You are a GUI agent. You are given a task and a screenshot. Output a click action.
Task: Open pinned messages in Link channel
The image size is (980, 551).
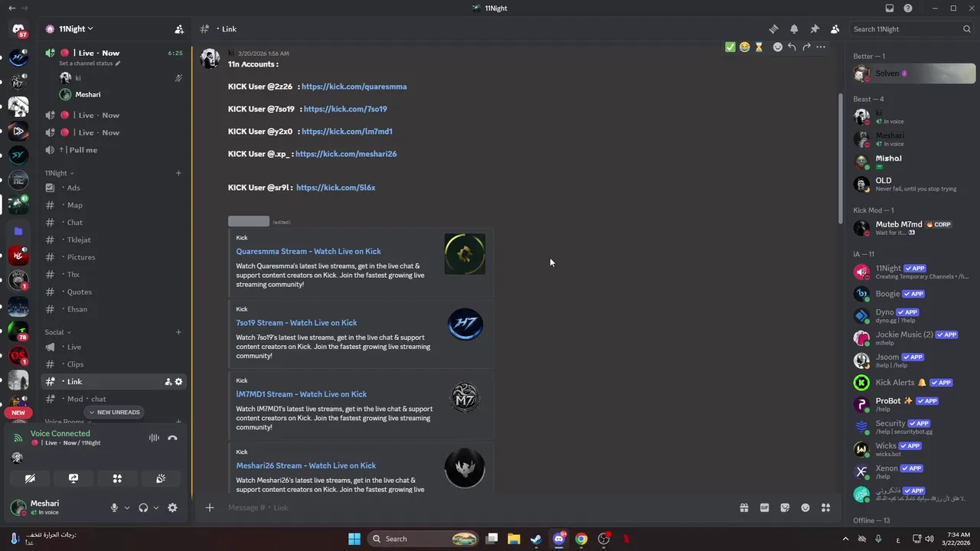coord(815,29)
